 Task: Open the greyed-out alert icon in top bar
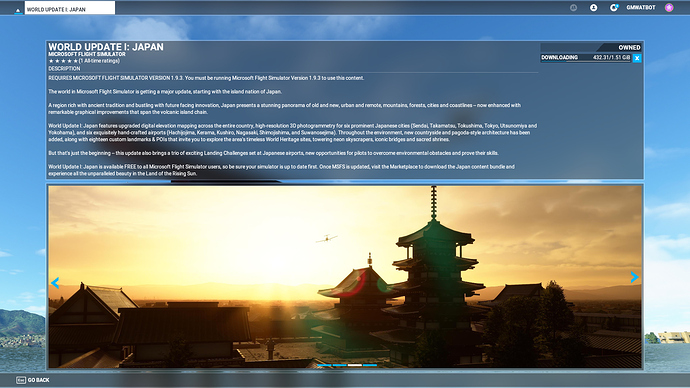(x=573, y=7)
